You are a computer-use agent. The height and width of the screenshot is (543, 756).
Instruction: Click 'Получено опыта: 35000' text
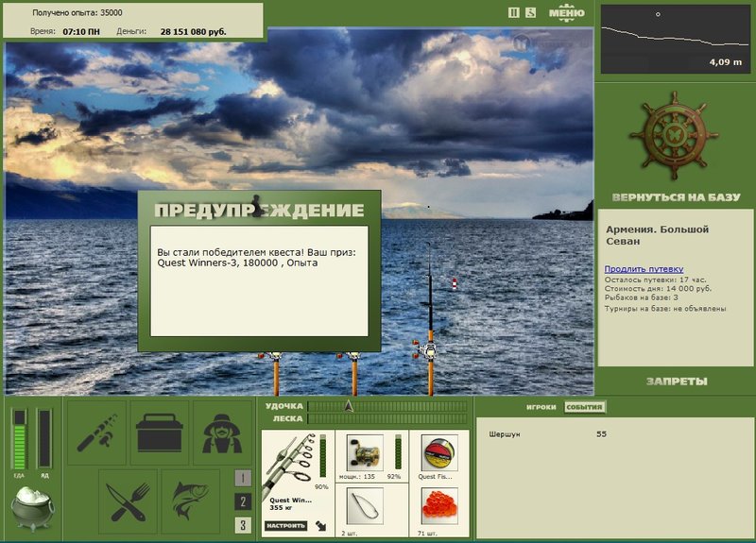pos(77,12)
